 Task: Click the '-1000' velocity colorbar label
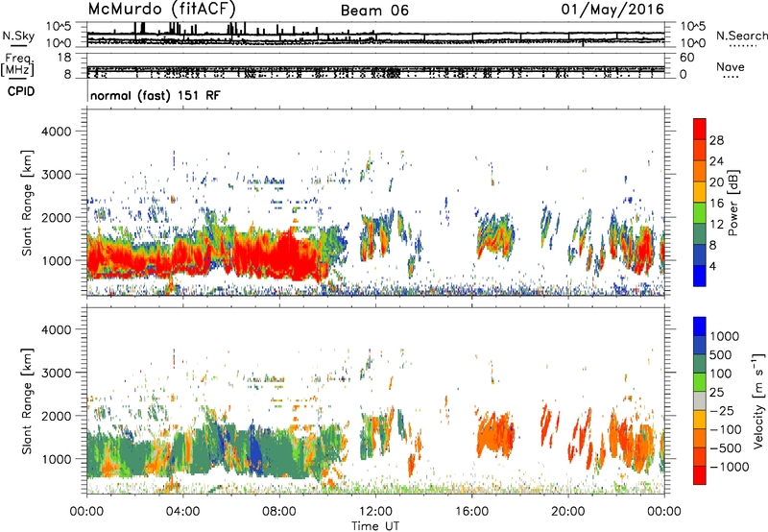(x=730, y=467)
